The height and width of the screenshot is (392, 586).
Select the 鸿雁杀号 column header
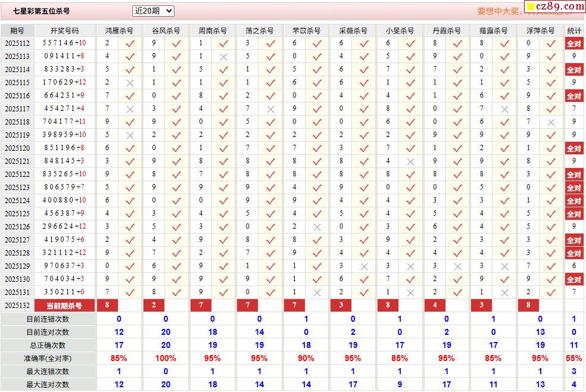click(x=119, y=30)
